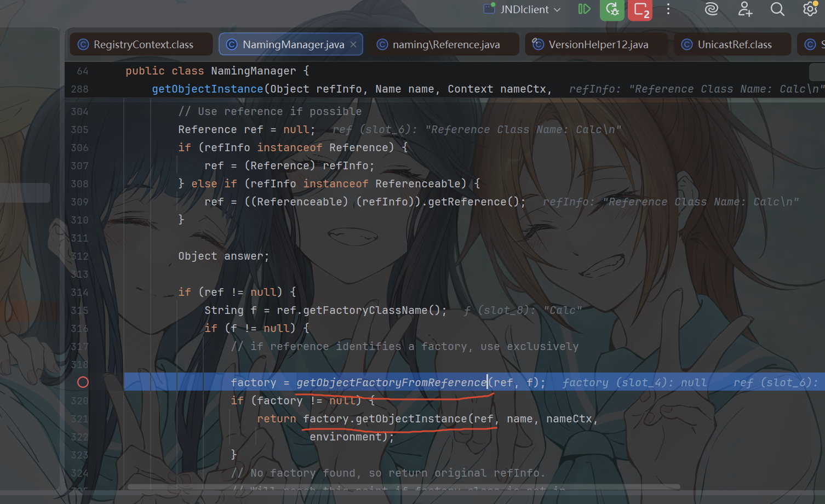
Task: Click inlay hint "factory (slot_4): null"
Action: coord(634,382)
